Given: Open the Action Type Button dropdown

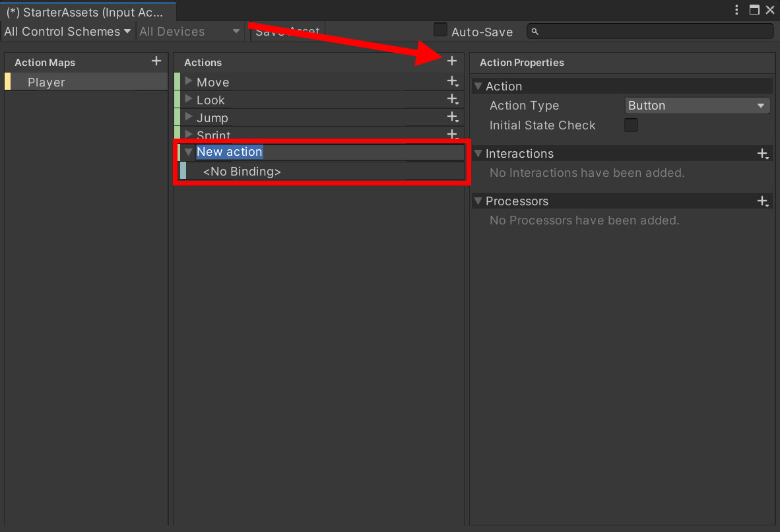Looking at the screenshot, I should (x=697, y=106).
